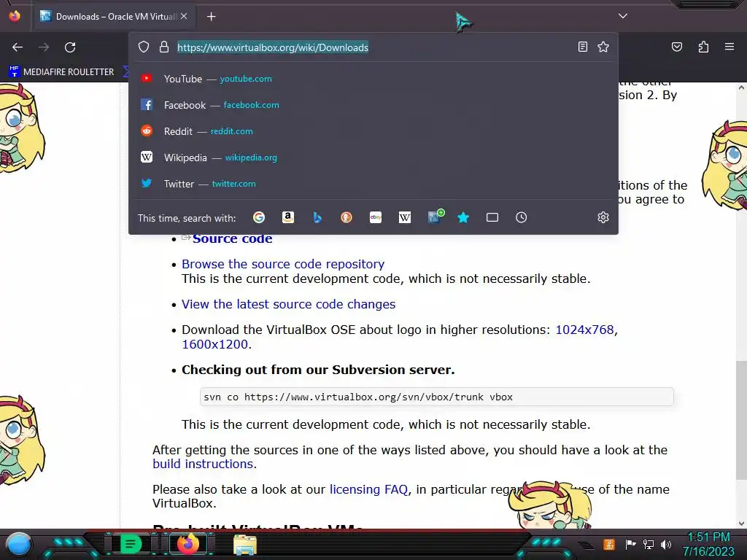Open the orange tray icon

609,544
